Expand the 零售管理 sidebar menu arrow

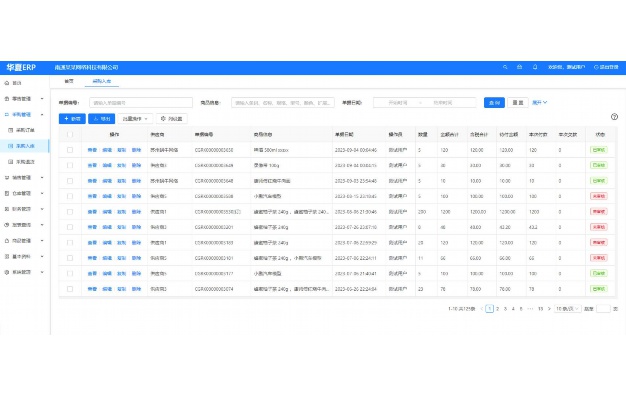pos(42,99)
